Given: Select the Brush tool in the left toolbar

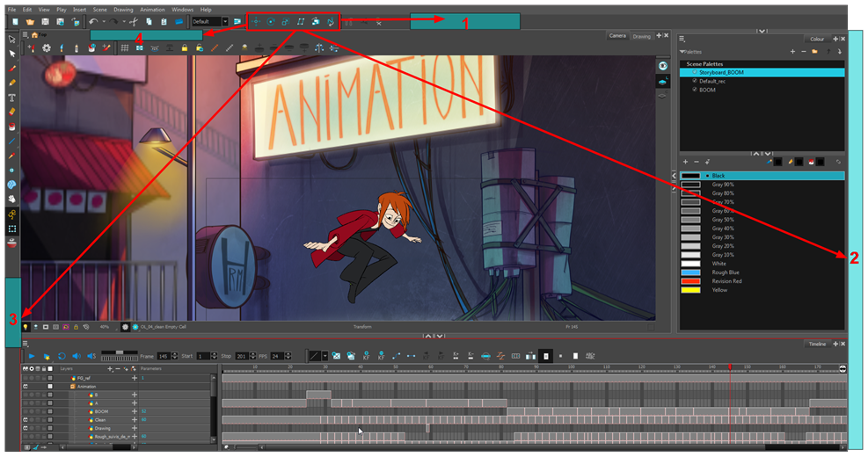Looking at the screenshot, I should coord(11,69).
